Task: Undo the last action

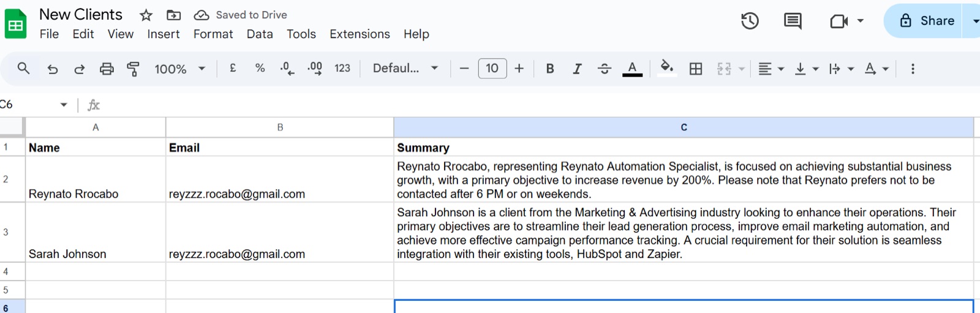Action: (x=53, y=69)
